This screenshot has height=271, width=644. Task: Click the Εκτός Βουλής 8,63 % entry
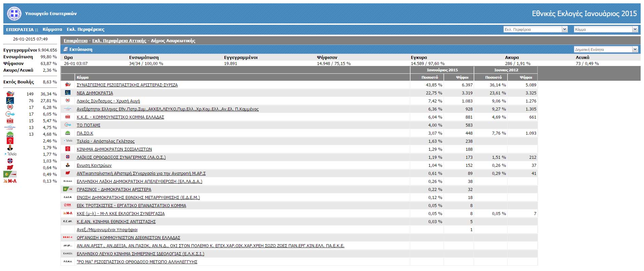point(30,82)
